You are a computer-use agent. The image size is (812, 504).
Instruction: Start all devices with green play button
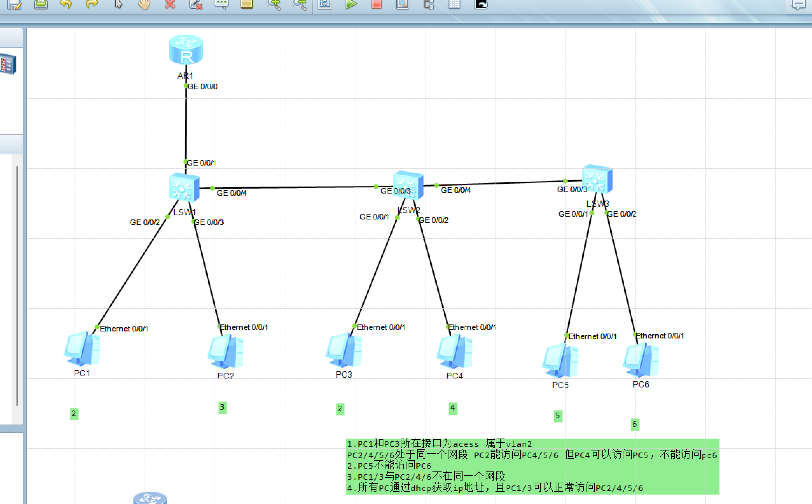tap(351, 4)
